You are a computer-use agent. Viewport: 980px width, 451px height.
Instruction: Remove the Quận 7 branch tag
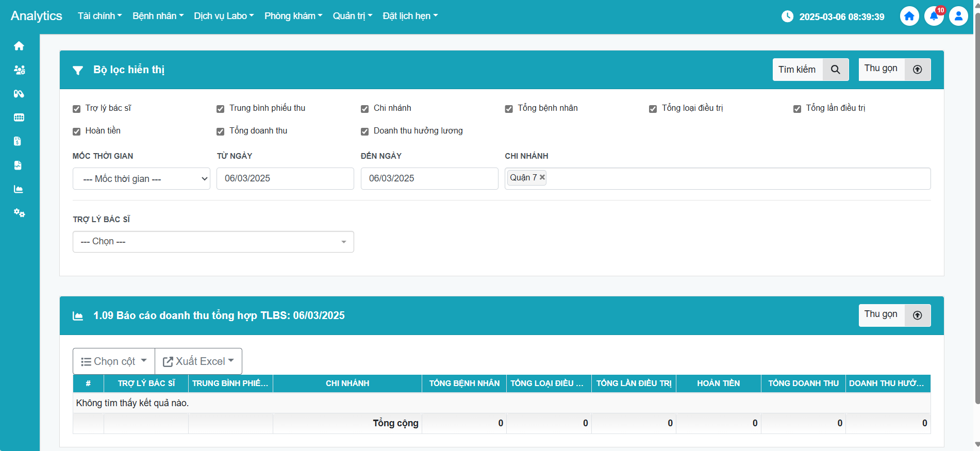pos(542,177)
